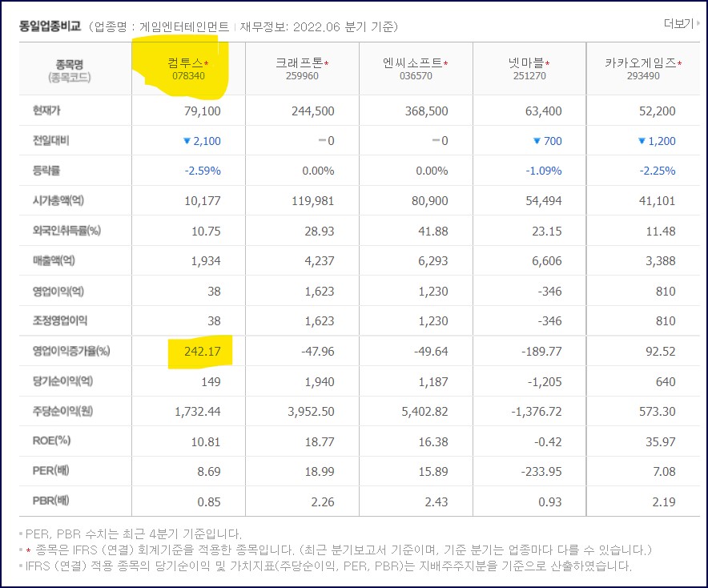The height and width of the screenshot is (588, 708).
Task: Select the -1.09% fluctuation value
Action: 544,171
